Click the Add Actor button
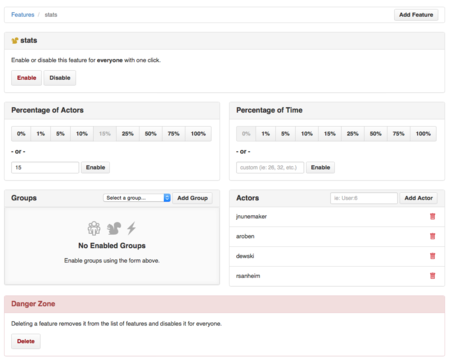This screenshot has width=450, height=363. coord(419,198)
